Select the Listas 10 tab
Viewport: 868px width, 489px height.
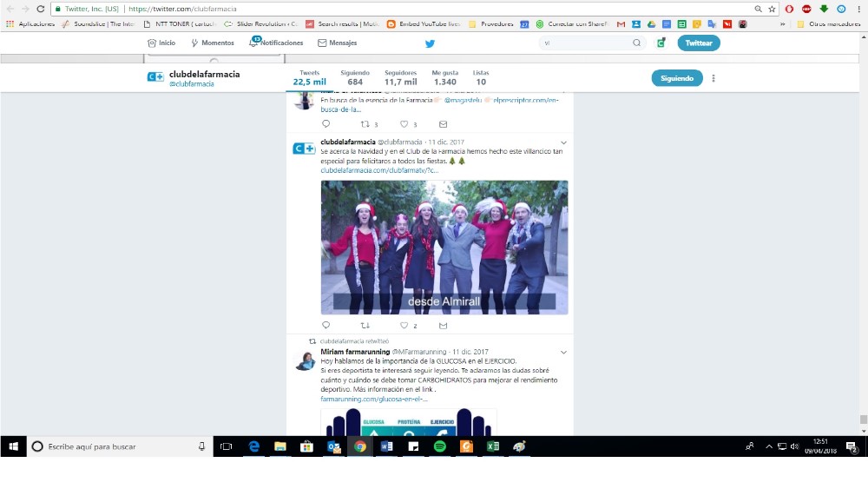click(481, 78)
